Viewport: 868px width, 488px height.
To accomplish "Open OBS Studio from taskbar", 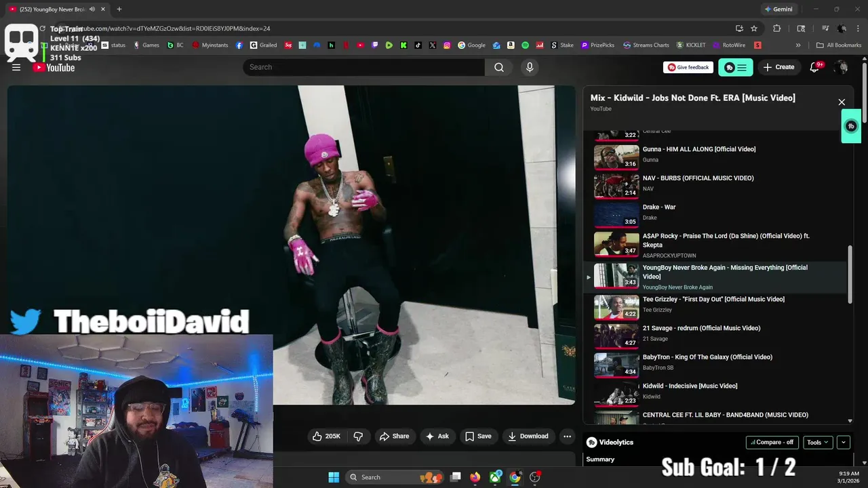I will pyautogui.click(x=535, y=477).
